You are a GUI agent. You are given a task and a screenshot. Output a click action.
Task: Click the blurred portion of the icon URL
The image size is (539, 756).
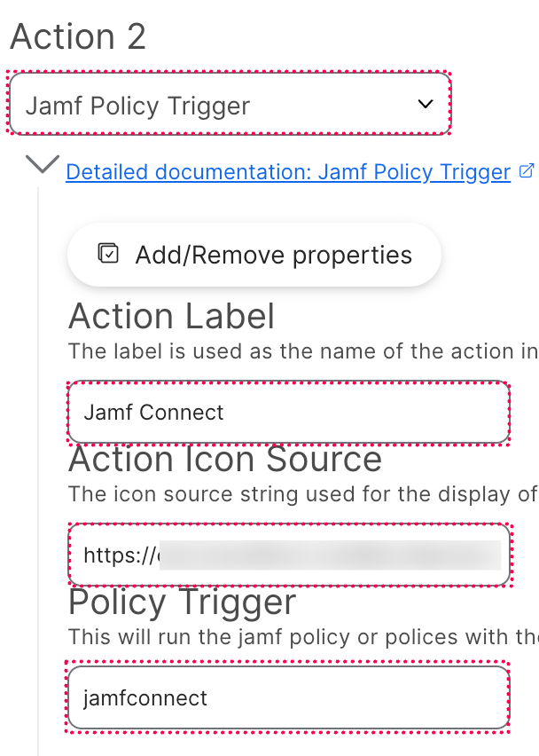tap(328, 555)
